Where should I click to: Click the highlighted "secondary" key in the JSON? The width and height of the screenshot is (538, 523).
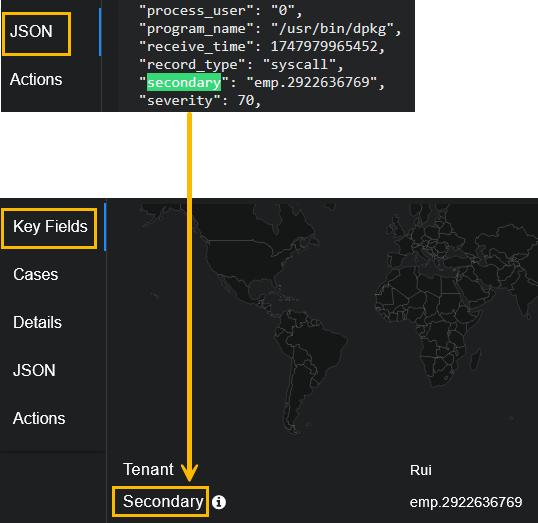pyautogui.click(x=184, y=82)
